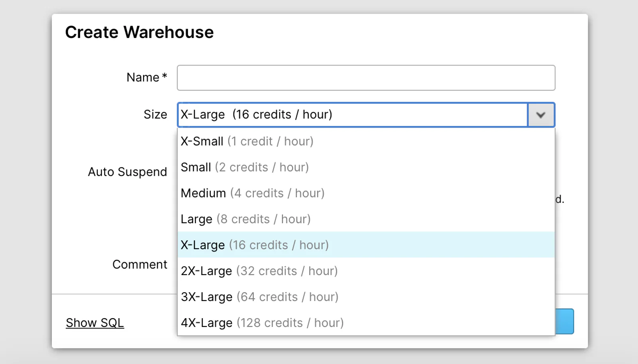Select 3X-Large (64 credits / hour)
638x364 pixels.
coord(366,297)
